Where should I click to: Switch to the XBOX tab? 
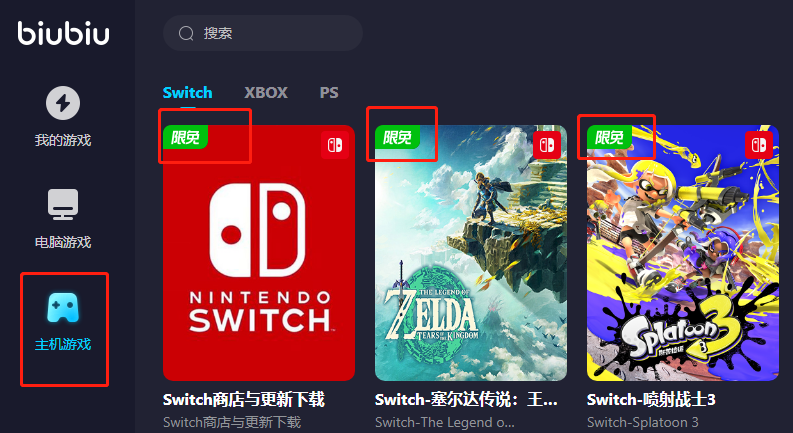(x=266, y=93)
